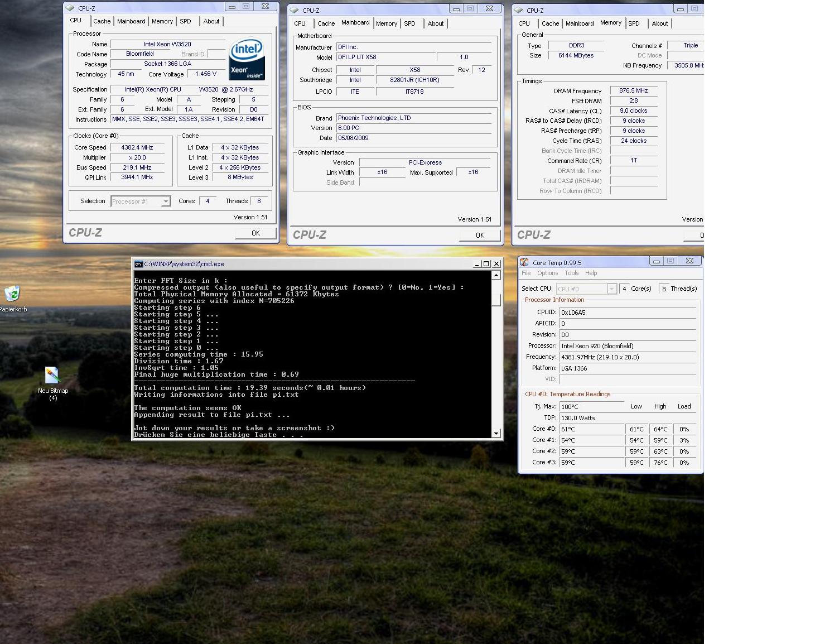The height and width of the screenshot is (644, 815).
Task: Switch to CPU tab in Mainboard CPU-Z window
Action: point(300,23)
